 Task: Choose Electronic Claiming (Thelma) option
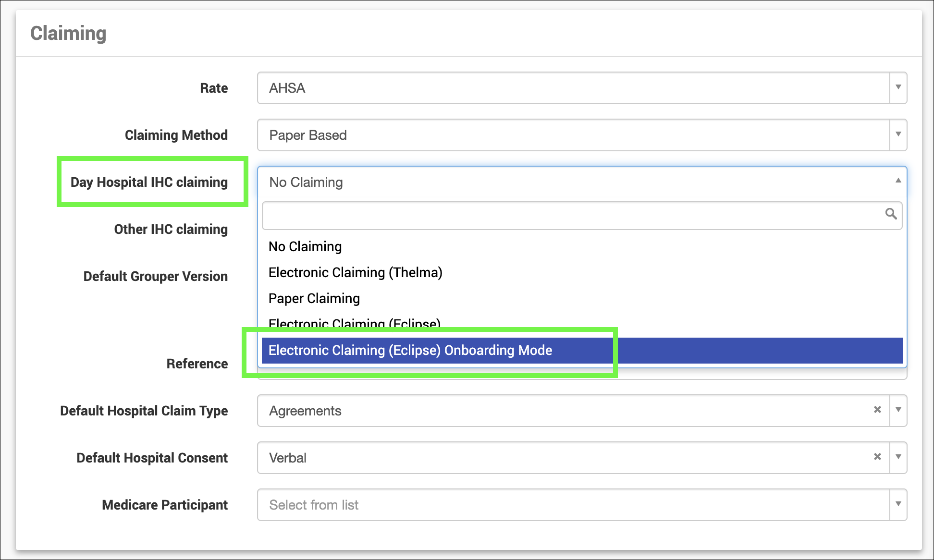click(x=355, y=272)
